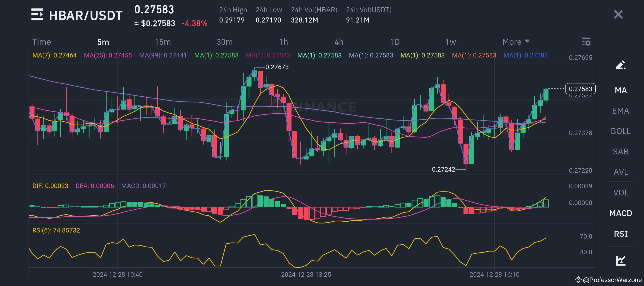
Task: Click the MA(25): 0.27455 legend
Action: [x=108, y=55]
